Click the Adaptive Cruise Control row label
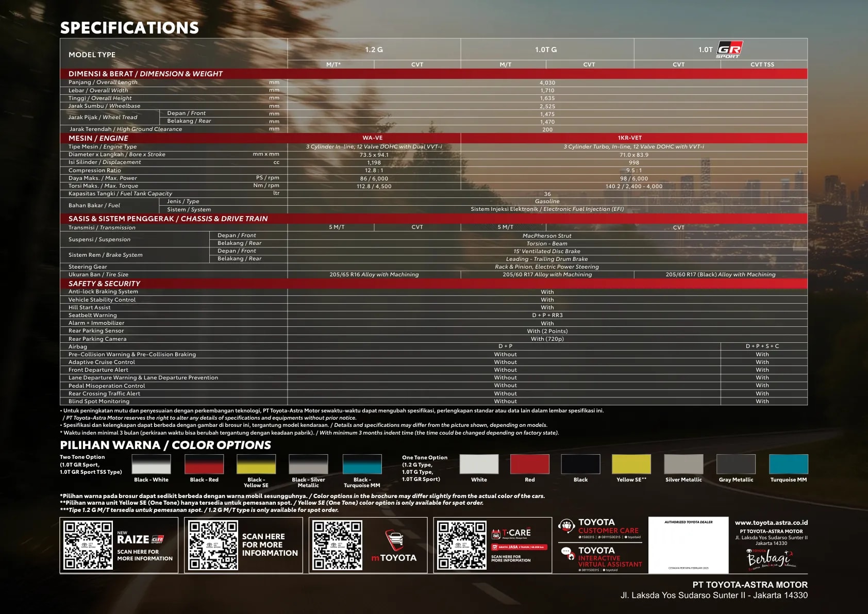Image resolution: width=868 pixels, height=614 pixels. tap(102, 362)
